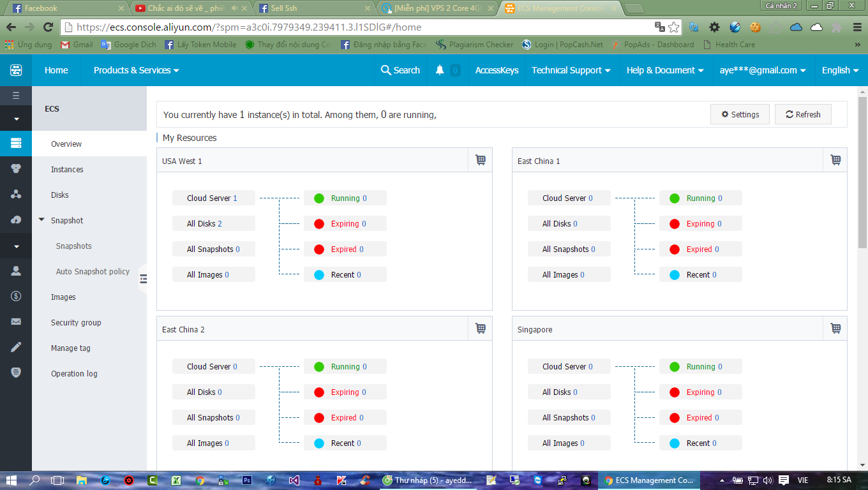
Task: Open the Security group menu item
Action: 76,322
